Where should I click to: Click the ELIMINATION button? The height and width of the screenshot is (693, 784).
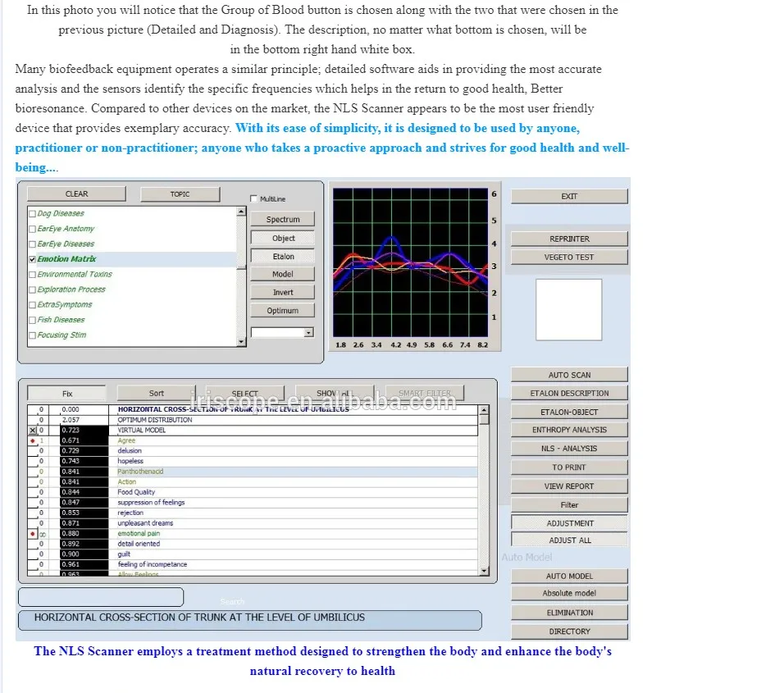[569, 613]
